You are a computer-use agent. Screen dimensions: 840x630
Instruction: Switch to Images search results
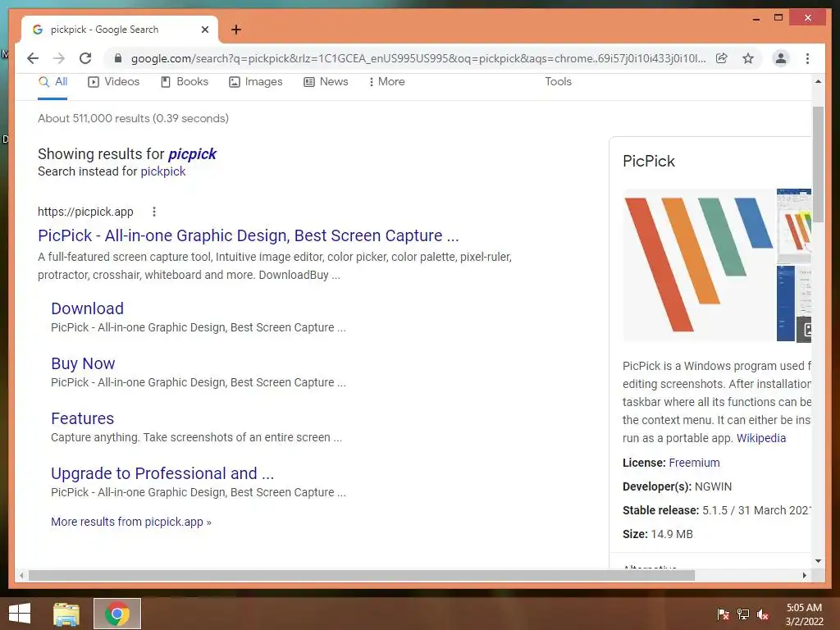click(x=256, y=82)
